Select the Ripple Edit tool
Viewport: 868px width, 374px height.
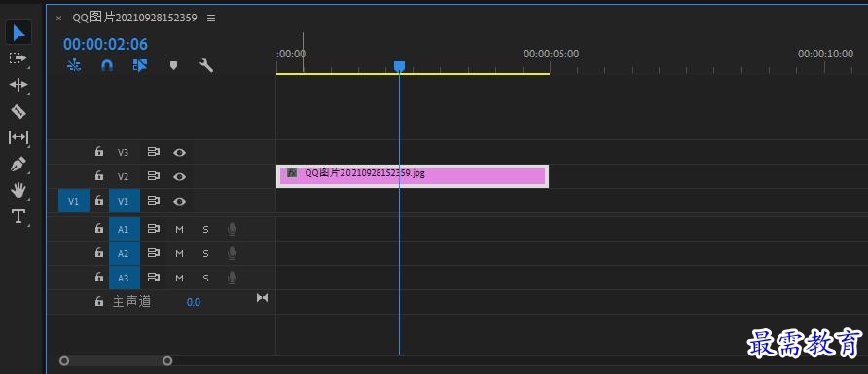18,85
